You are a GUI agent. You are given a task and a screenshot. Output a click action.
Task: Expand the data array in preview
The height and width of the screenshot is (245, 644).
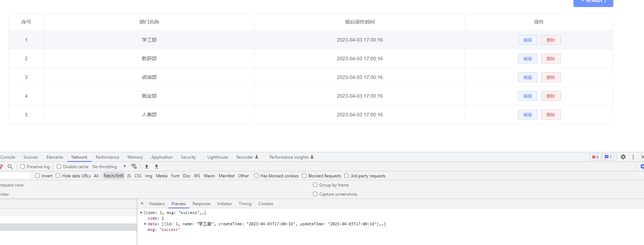coord(145,224)
